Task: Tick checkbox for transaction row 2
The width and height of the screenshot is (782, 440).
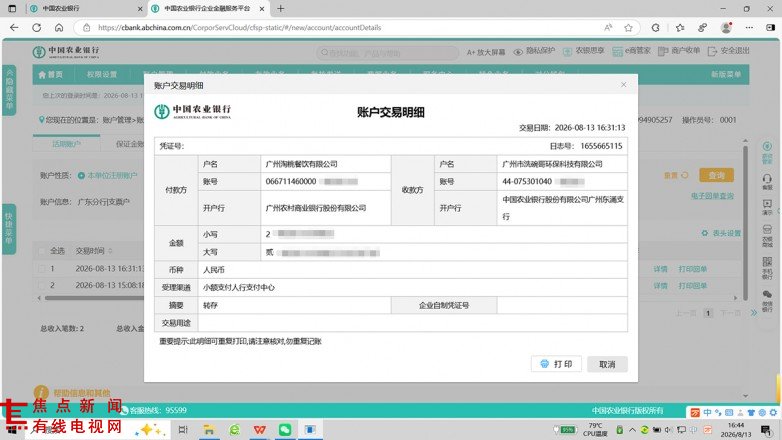Action: click(x=42, y=286)
